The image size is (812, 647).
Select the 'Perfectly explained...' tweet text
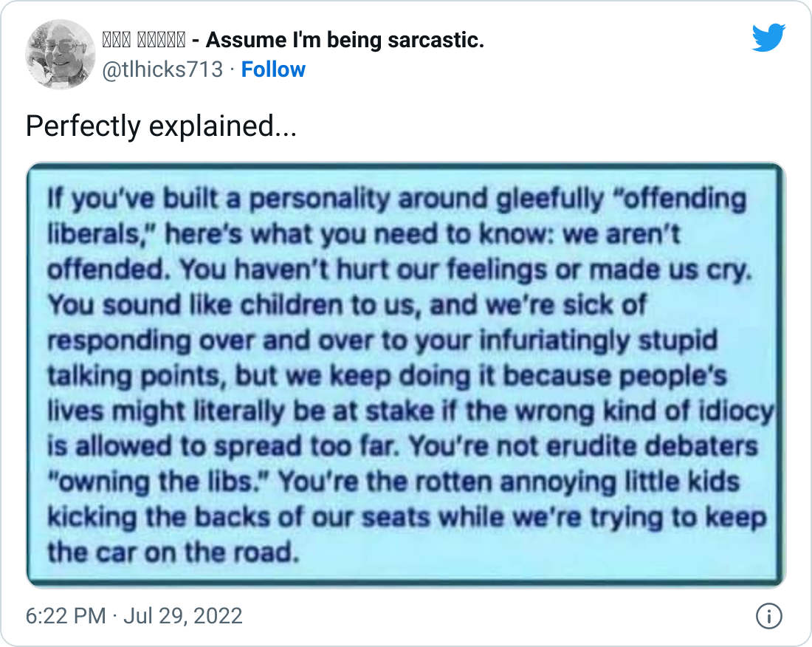[x=161, y=126]
